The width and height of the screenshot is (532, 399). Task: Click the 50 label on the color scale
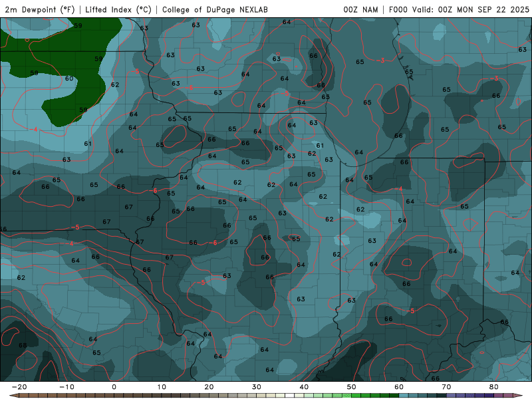352,387
